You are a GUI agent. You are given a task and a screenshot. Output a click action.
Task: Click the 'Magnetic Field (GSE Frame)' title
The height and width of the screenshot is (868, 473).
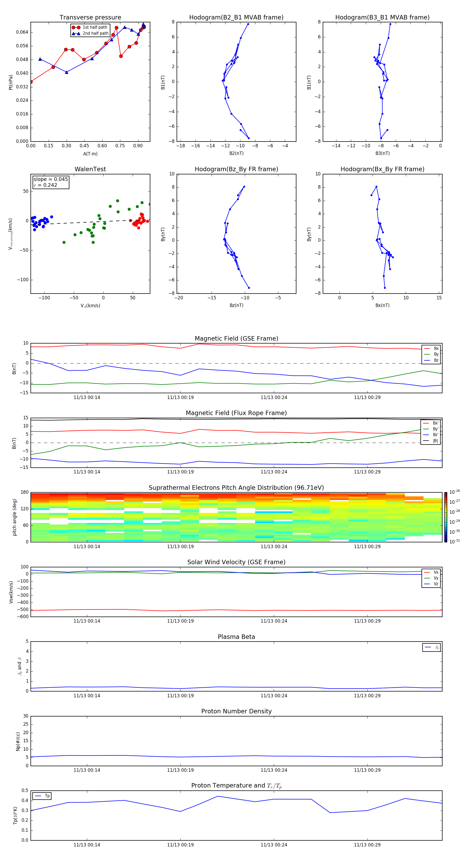point(236,339)
